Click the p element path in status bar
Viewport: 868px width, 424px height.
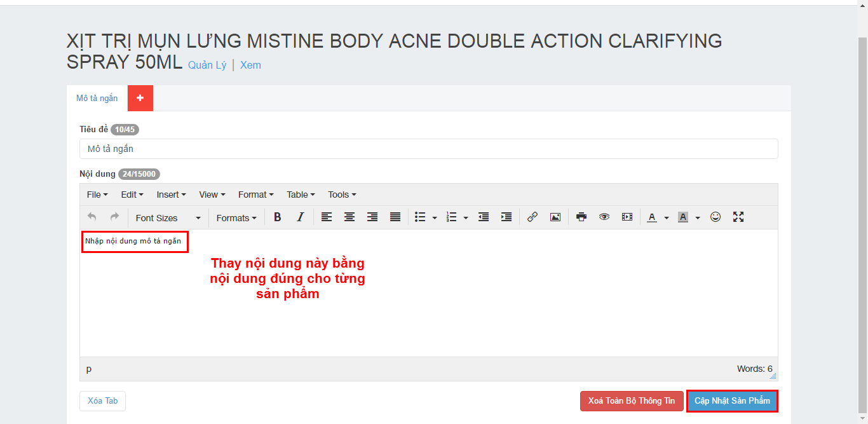point(89,369)
